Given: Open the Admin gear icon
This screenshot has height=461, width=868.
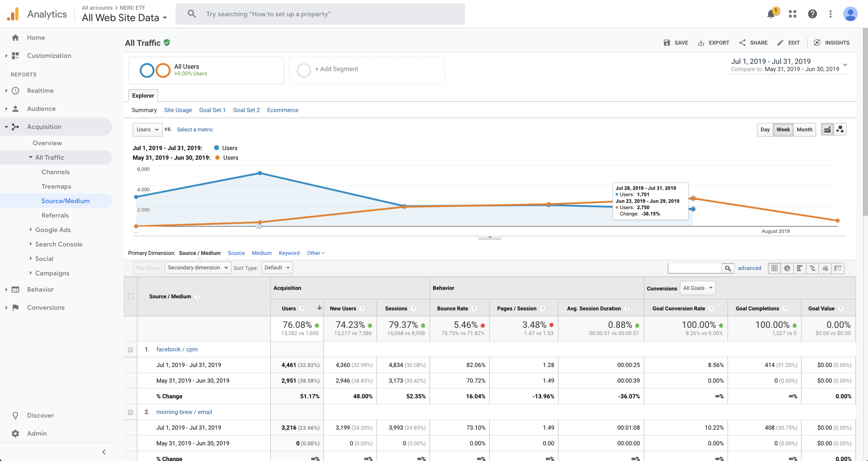Looking at the screenshot, I should coord(15,433).
